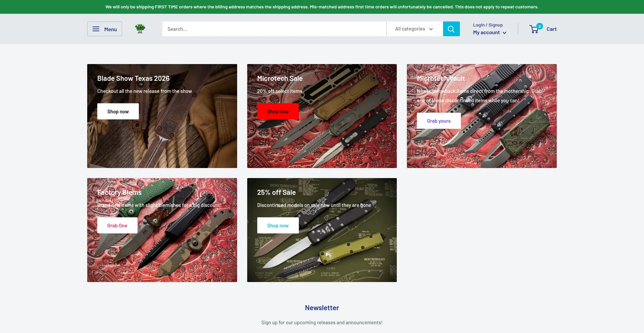Screen dimensions: 644x333
Task: Click '20% off select items' text
Action: 280,91
